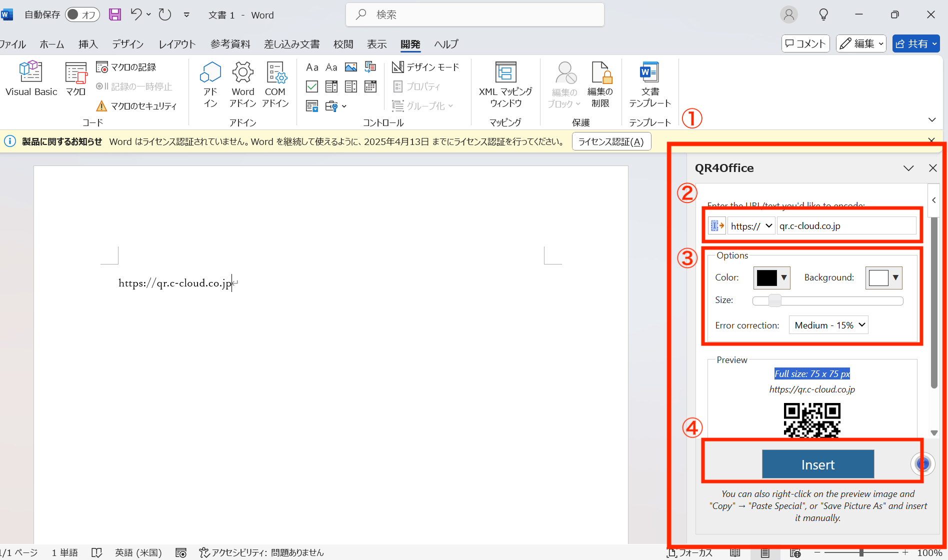
Task: Click the Restrict Editing (編集の制限) icon
Action: click(600, 84)
